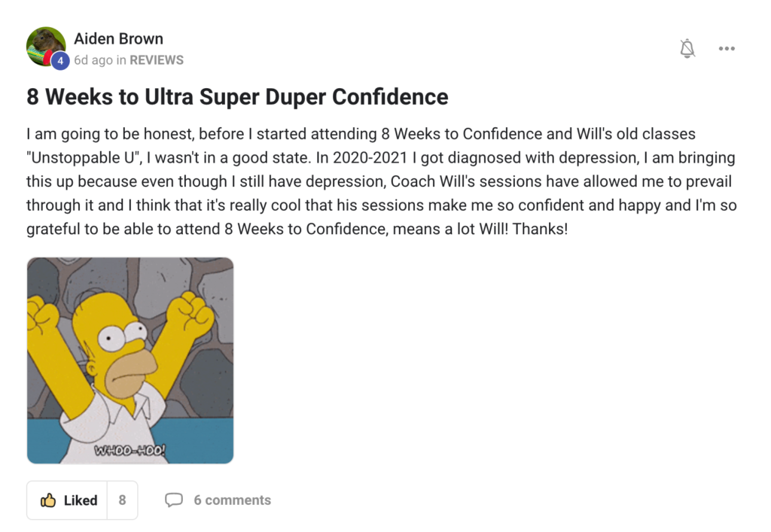Open the 6 comments thread

point(232,500)
